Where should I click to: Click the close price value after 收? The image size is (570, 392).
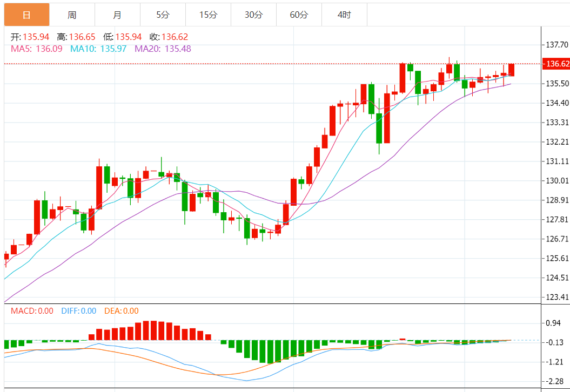[175, 37]
